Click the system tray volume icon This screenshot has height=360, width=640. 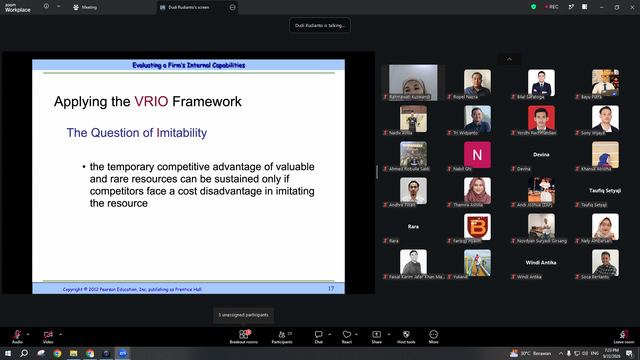585,353
